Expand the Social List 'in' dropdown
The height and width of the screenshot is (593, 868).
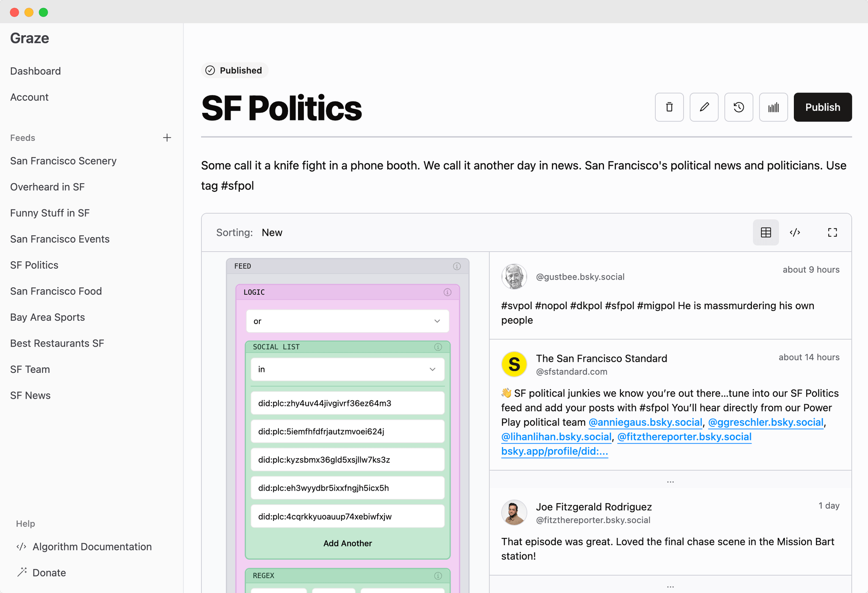pos(345,369)
